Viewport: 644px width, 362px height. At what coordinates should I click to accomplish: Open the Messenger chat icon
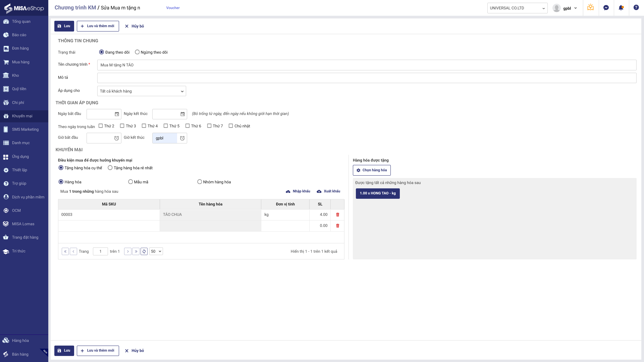coord(606,8)
